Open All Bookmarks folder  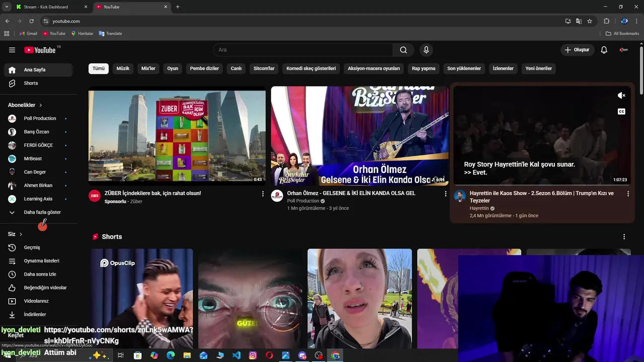622,34
